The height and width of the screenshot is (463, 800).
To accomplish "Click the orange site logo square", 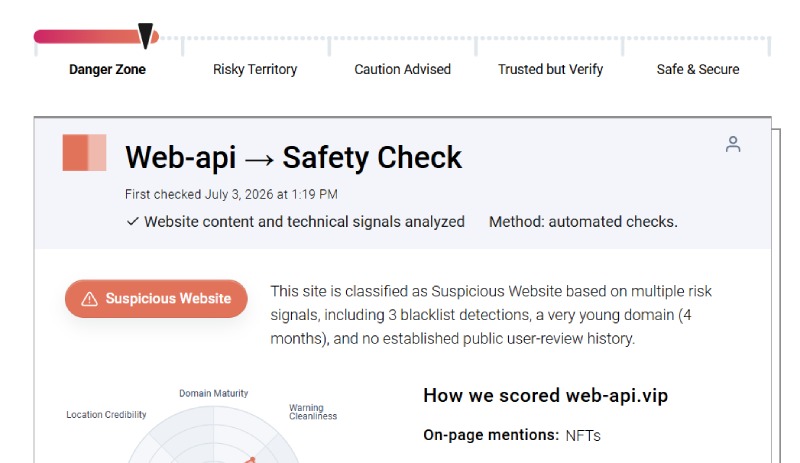I will 84,152.
